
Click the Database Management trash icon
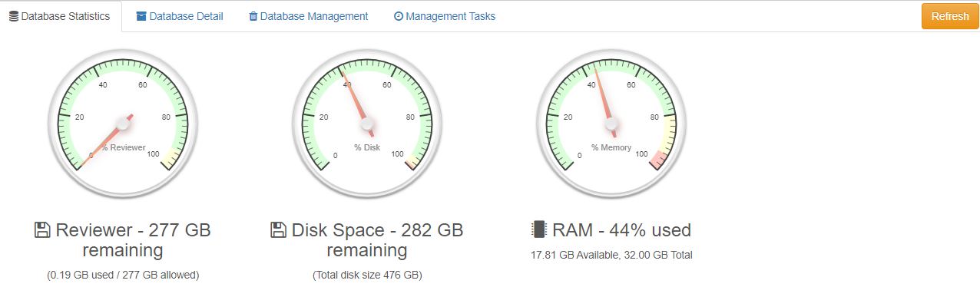pyautogui.click(x=253, y=16)
